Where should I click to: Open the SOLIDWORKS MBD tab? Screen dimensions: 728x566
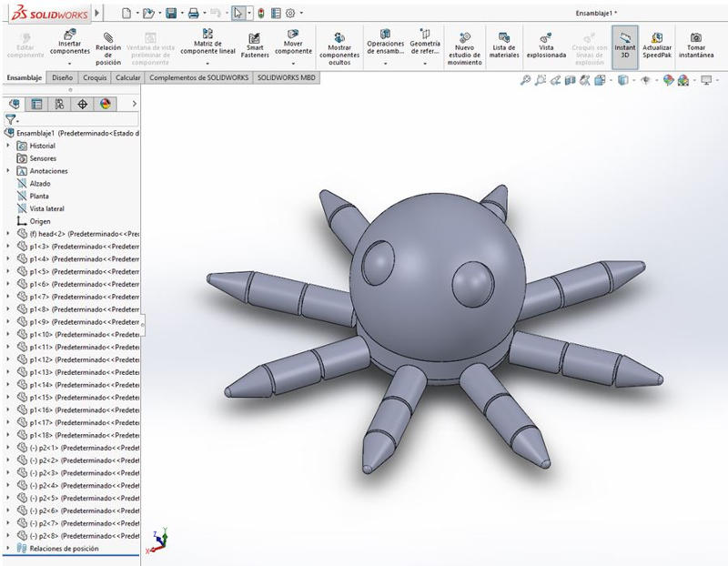(x=287, y=77)
